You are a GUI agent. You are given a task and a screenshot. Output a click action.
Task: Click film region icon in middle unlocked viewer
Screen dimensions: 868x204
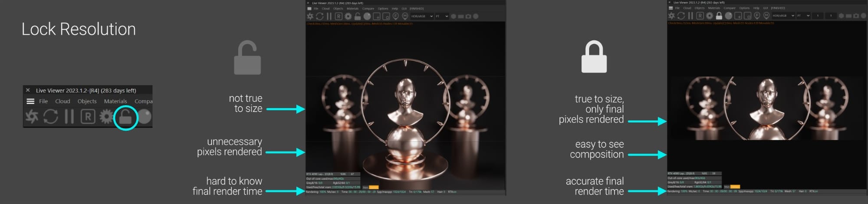pyautogui.click(x=386, y=16)
